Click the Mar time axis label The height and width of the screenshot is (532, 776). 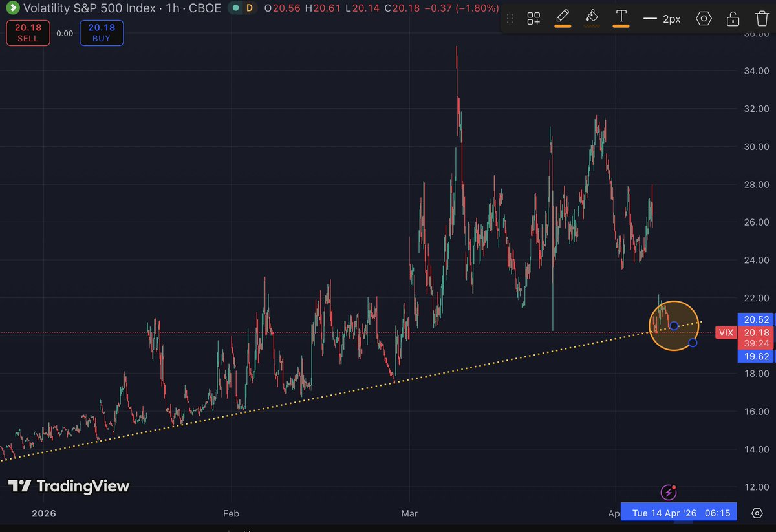pyautogui.click(x=409, y=514)
